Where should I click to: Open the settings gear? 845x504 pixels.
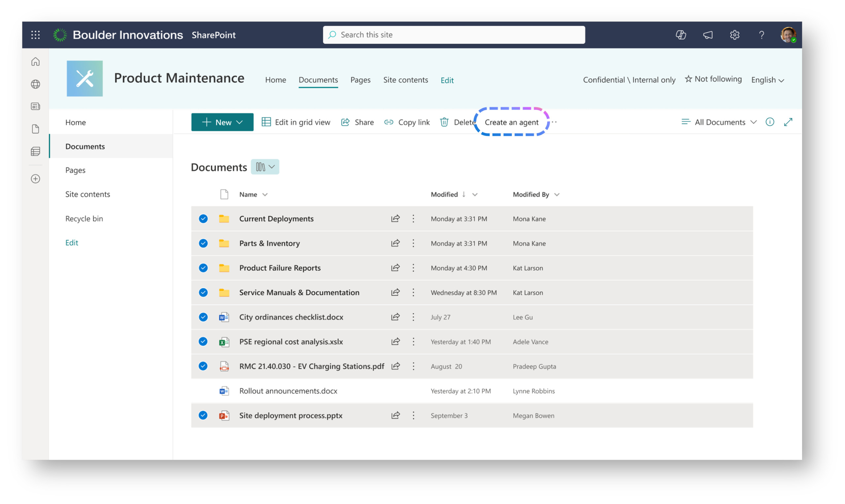[x=734, y=35]
